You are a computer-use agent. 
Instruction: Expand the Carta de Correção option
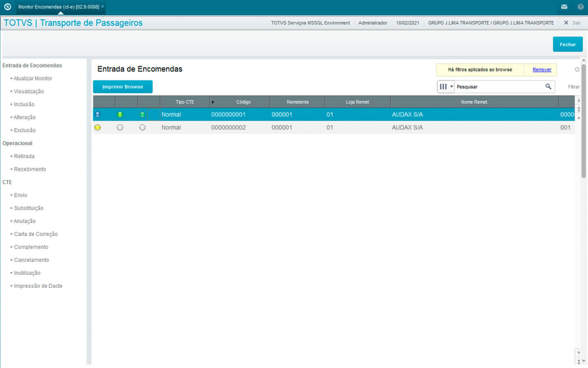(36, 234)
